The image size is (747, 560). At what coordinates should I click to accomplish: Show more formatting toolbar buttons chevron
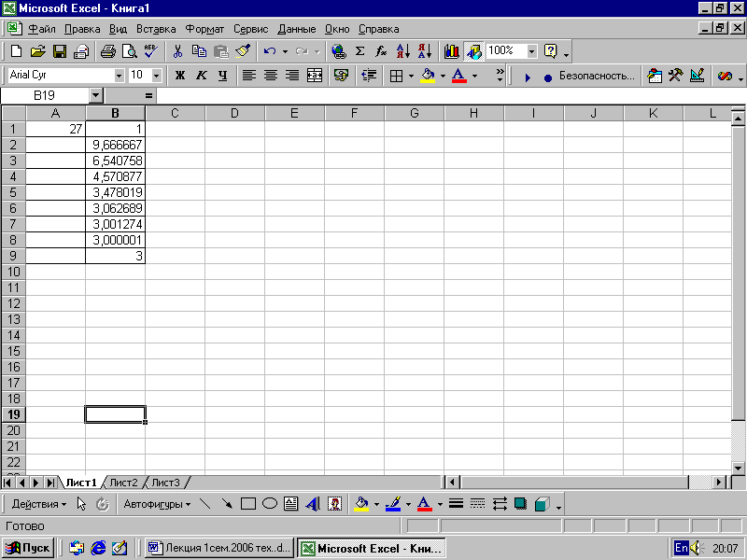tap(500, 76)
